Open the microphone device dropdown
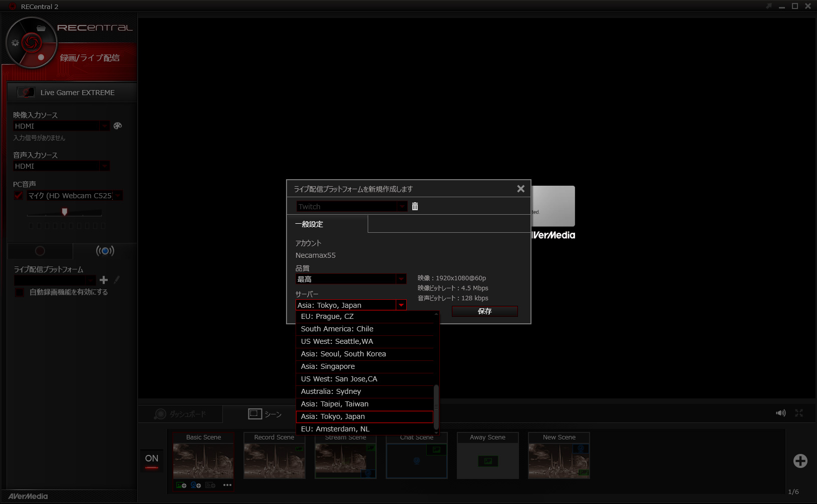The image size is (817, 504). pos(118,196)
